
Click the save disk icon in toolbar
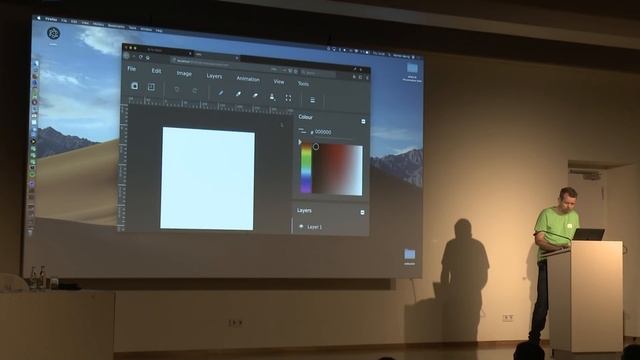(134, 86)
